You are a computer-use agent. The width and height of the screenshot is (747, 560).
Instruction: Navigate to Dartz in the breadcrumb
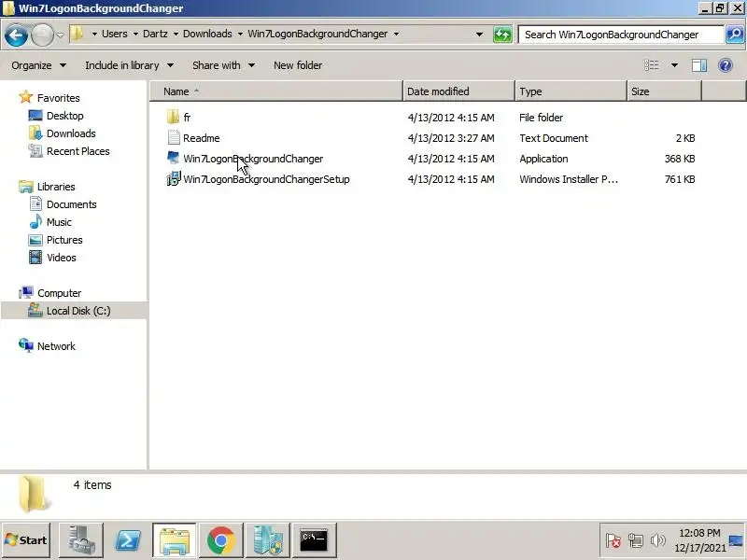155,34
